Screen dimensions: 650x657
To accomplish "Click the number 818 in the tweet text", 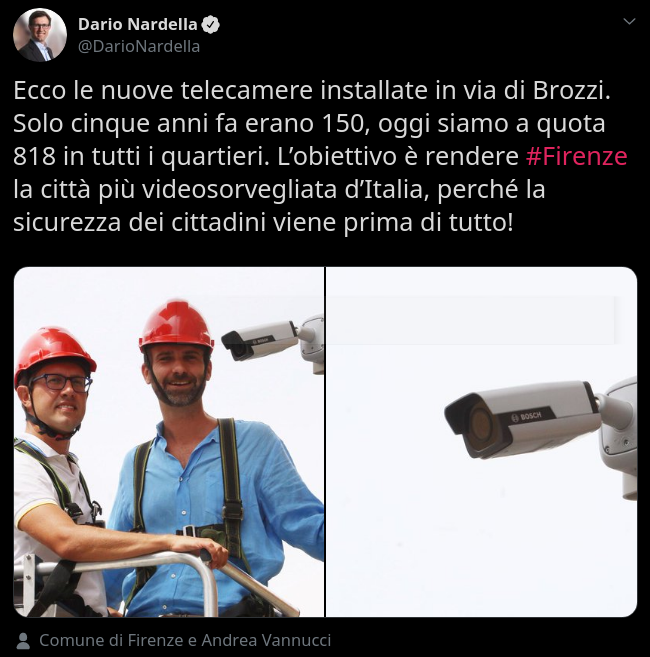I will click(34, 156).
